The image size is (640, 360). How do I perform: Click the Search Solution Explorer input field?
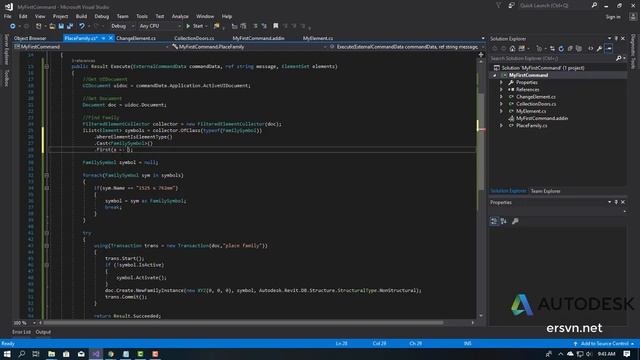552,58
